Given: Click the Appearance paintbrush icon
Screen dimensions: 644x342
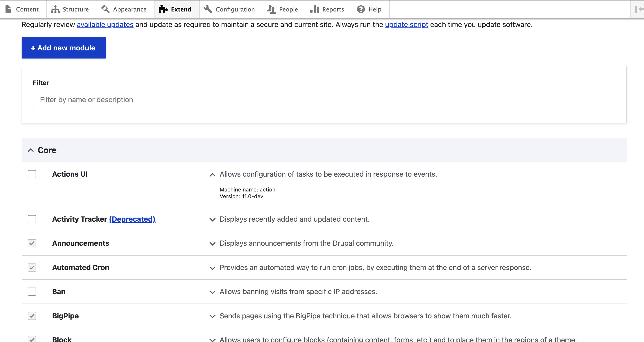Looking at the screenshot, I should (x=105, y=9).
